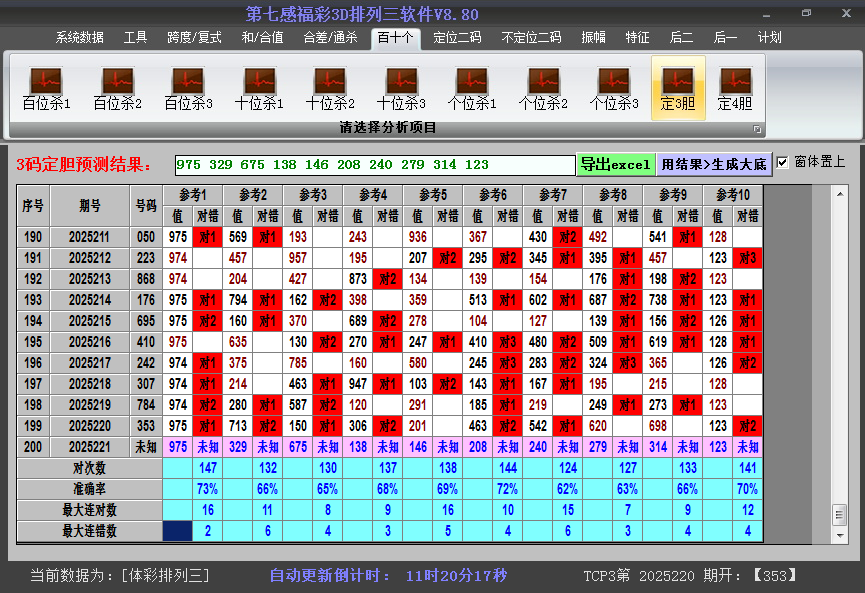Viewport: 865px width, 593px height.
Task: Go to the 跨度/复式 tab
Action: [194, 38]
